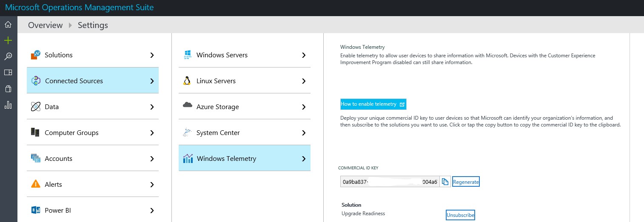Image resolution: width=644 pixels, height=222 pixels.
Task: Expand the Solutions settings chevron
Action: 152,55
